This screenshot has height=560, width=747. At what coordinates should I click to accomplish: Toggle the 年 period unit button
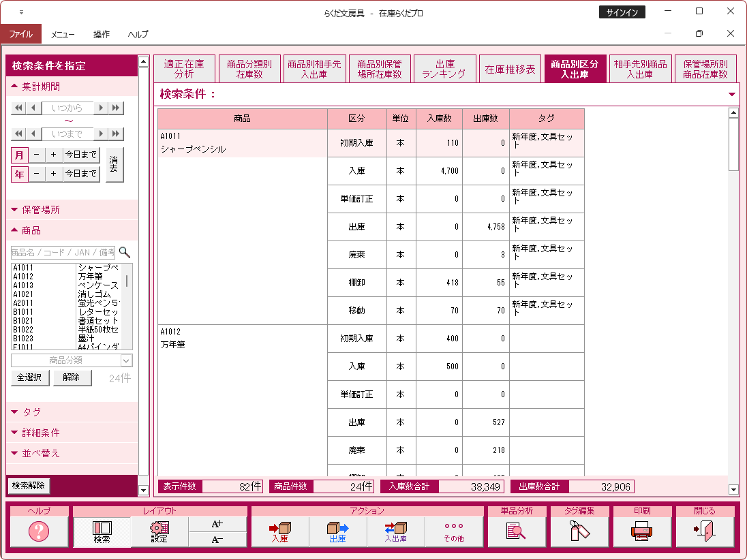click(19, 174)
